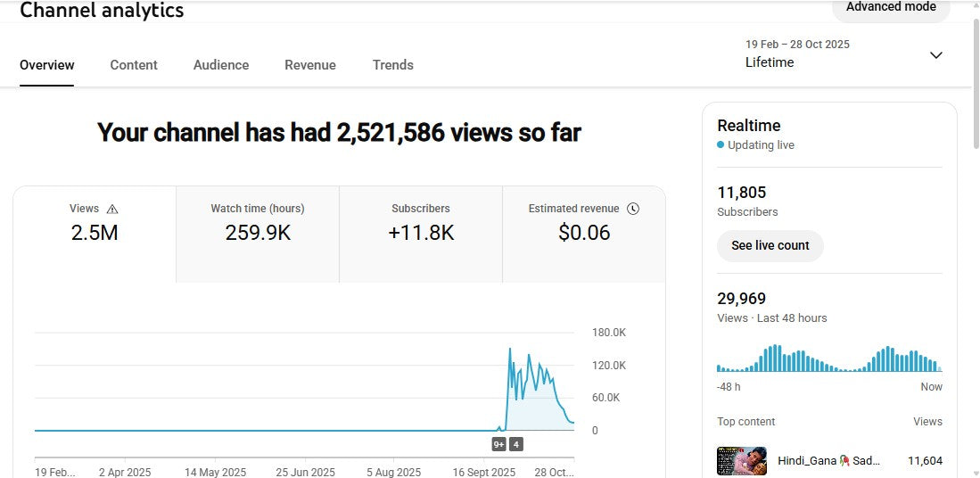Select the Trends tab
Viewport: 980px width, 478px height.
pyautogui.click(x=392, y=65)
